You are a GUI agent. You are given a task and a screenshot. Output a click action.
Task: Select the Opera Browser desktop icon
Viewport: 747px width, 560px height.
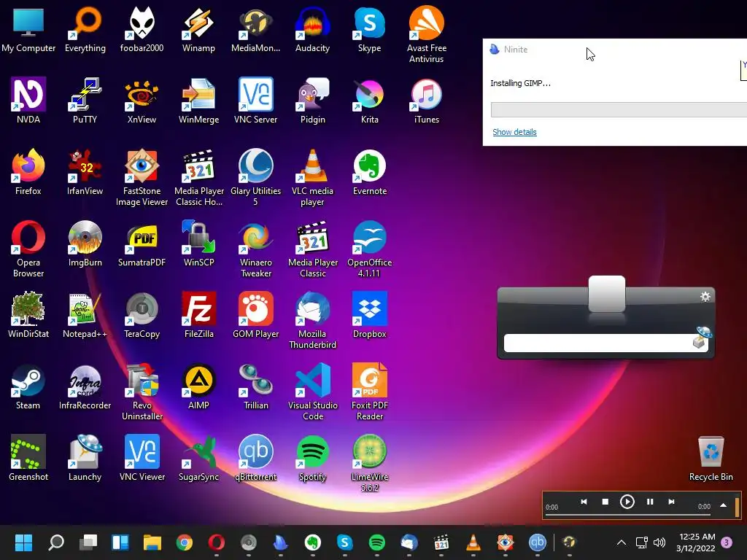point(28,249)
